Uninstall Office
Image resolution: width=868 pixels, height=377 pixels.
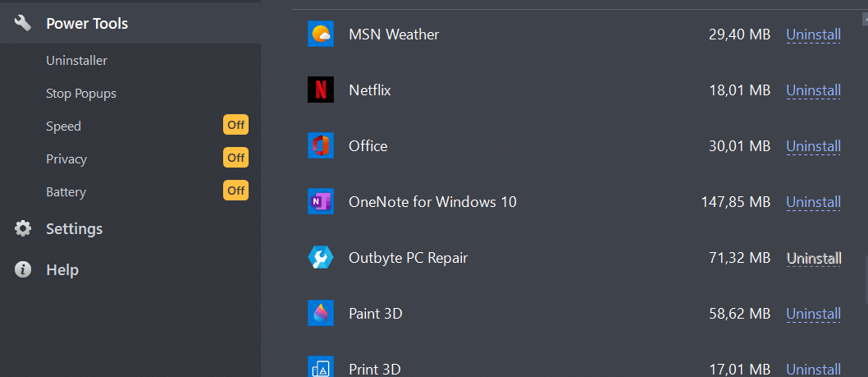pyautogui.click(x=813, y=146)
